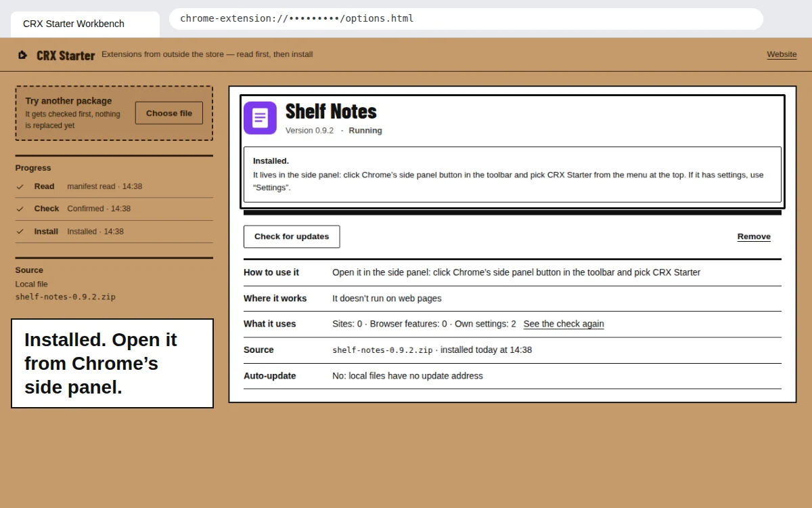Click the What it uses row label
The image size is (812, 508).
[270, 324]
